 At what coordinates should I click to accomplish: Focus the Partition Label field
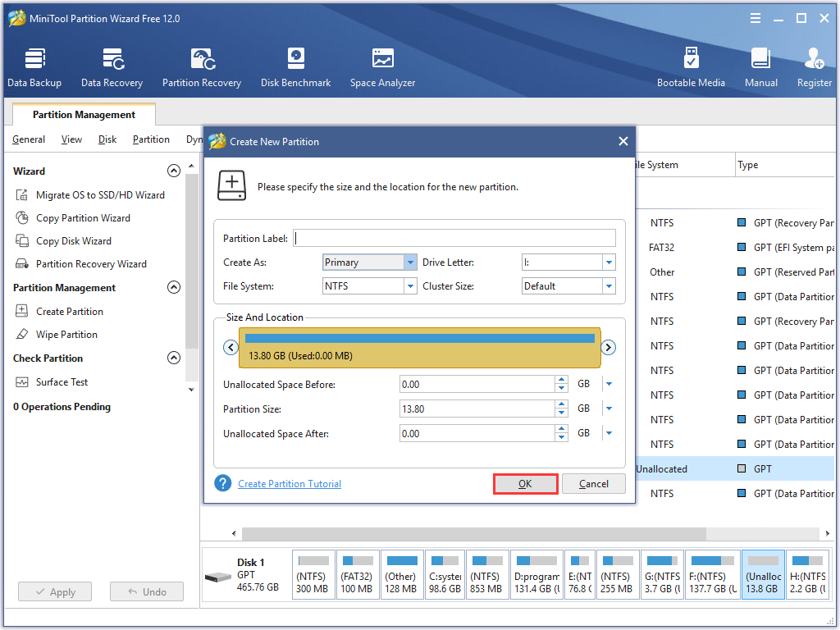pyautogui.click(x=454, y=239)
